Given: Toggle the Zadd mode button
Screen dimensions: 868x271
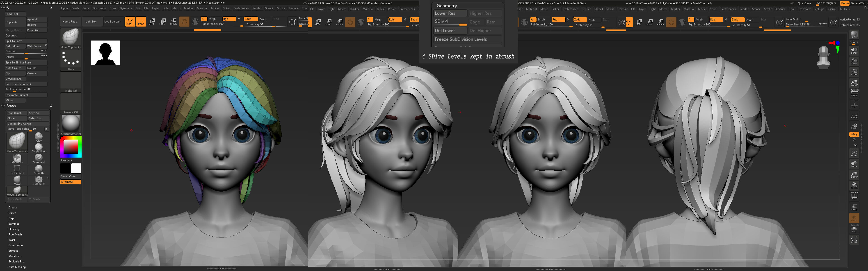Looking at the screenshot, I should [251, 19].
